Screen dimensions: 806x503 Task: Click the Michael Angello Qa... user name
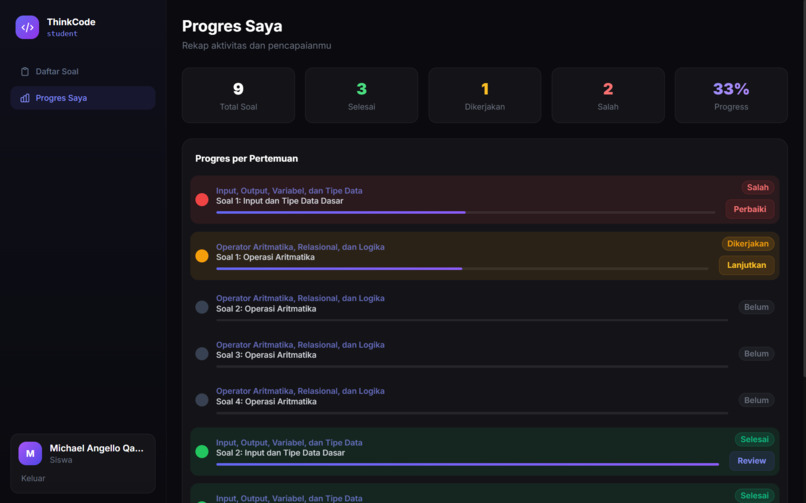(x=97, y=448)
